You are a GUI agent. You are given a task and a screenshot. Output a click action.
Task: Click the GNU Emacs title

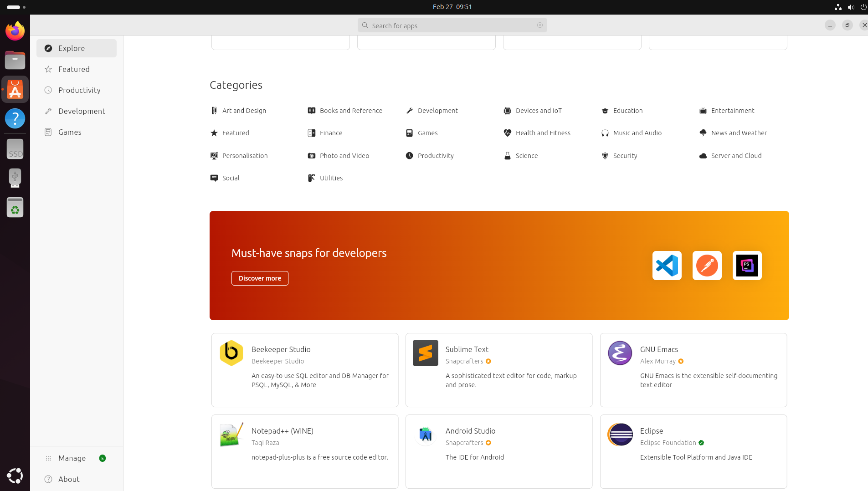659,349
